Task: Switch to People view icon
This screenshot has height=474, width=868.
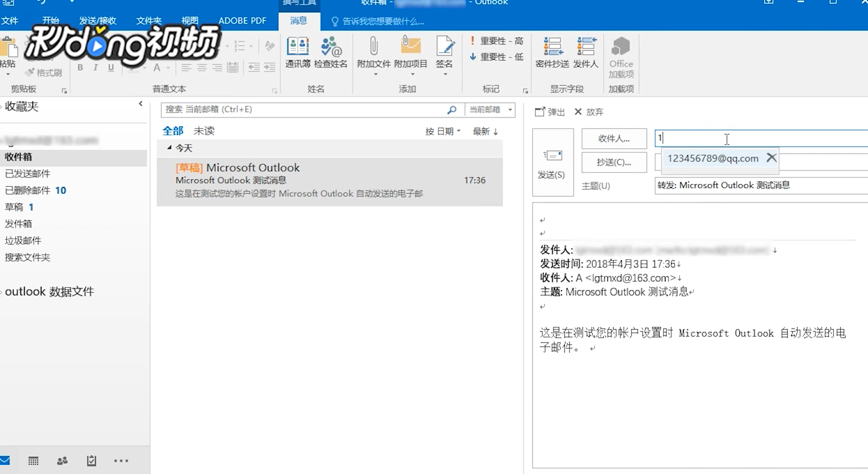Action: click(x=62, y=461)
